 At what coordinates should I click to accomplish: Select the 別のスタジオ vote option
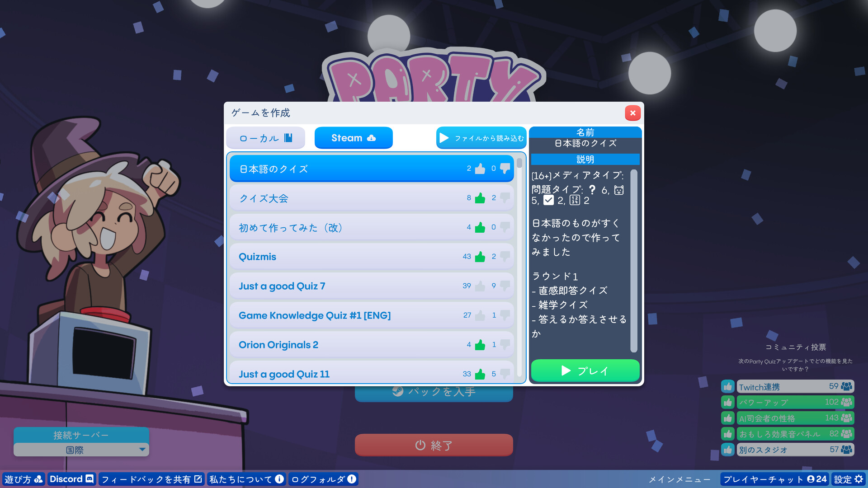click(x=795, y=450)
